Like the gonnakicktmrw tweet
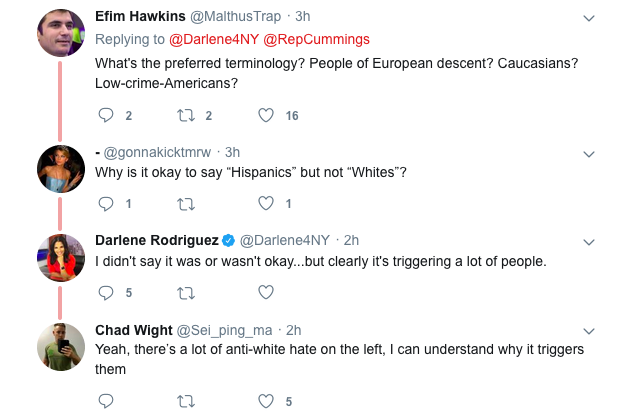 pos(266,204)
